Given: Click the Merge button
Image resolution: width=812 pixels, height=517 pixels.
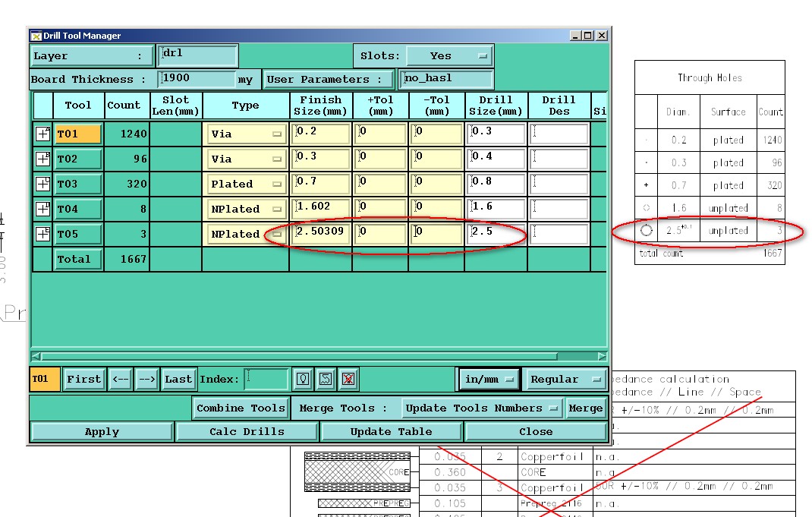Looking at the screenshot, I should click(x=586, y=408).
